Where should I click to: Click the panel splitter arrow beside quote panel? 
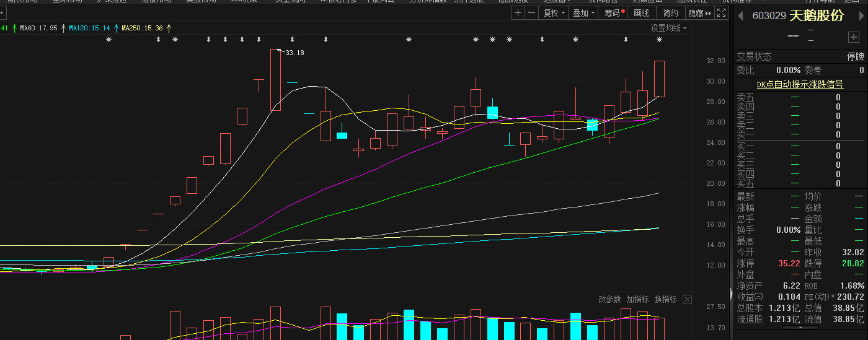coord(730,294)
